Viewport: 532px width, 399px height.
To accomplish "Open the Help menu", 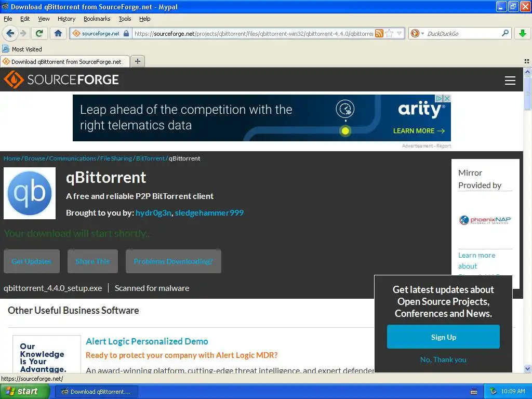I will tap(144, 19).
